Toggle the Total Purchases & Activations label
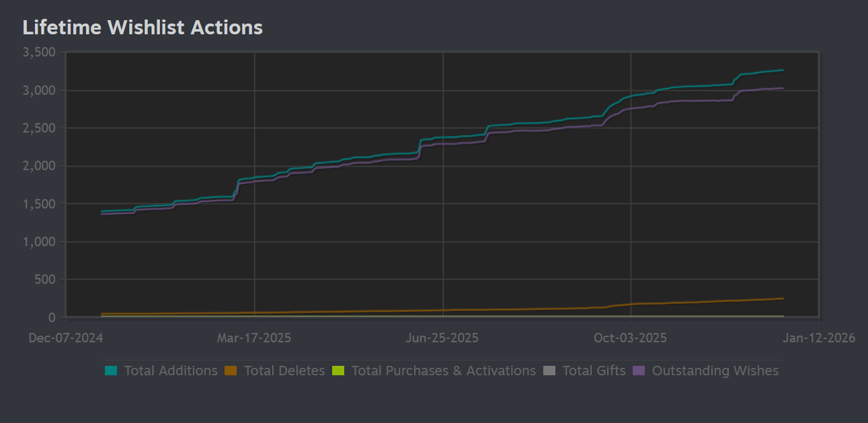Viewport: 868px width, 423px height. coord(443,371)
